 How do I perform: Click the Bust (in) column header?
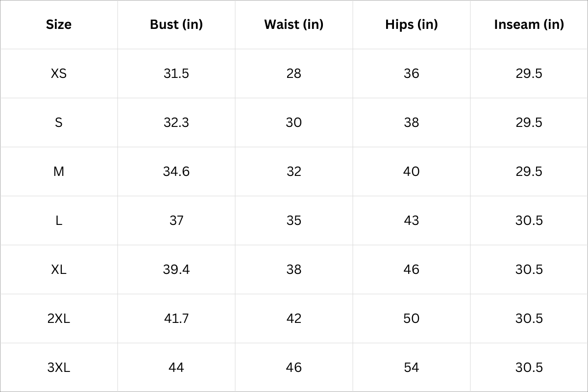point(176,24)
